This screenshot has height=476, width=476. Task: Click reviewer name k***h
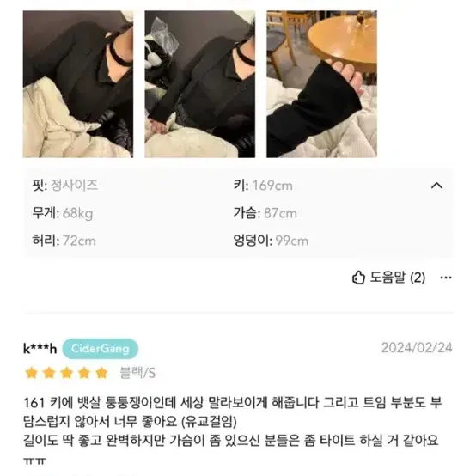tap(40, 349)
